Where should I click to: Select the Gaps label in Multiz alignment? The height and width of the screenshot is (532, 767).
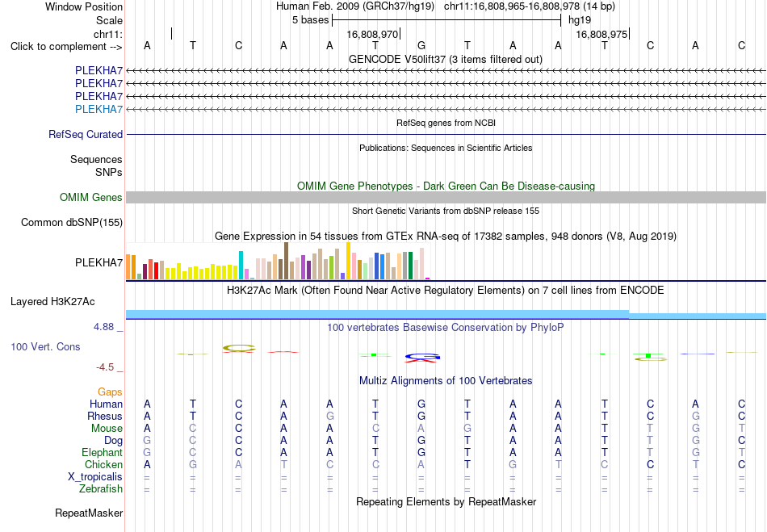(110, 392)
